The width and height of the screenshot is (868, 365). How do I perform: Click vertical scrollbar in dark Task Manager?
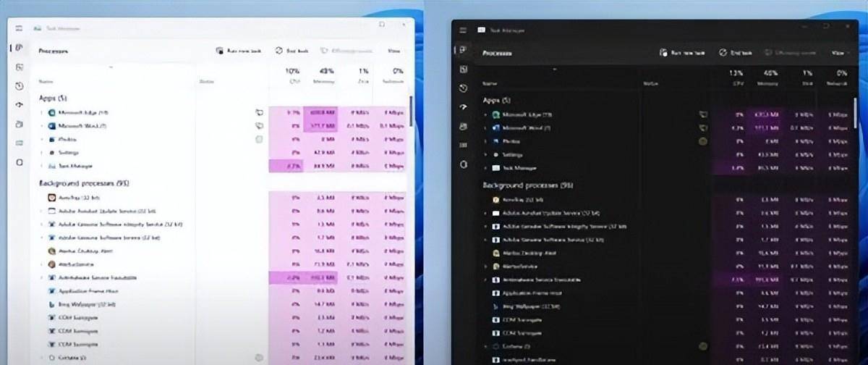[x=854, y=114]
